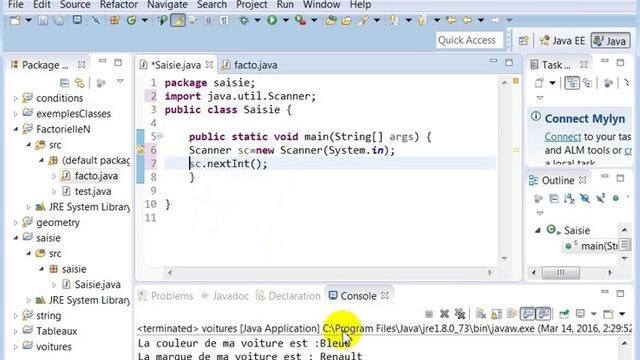This screenshot has height=360, width=640.
Task: Click Remove All Terminated Launches icon
Action: tap(460, 313)
